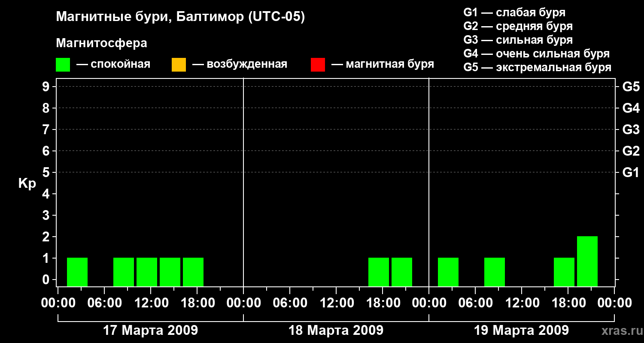This screenshot has width=644, height=343.
Task: Click the 18:00 tick label under 18 Марта
Action: [x=383, y=303]
